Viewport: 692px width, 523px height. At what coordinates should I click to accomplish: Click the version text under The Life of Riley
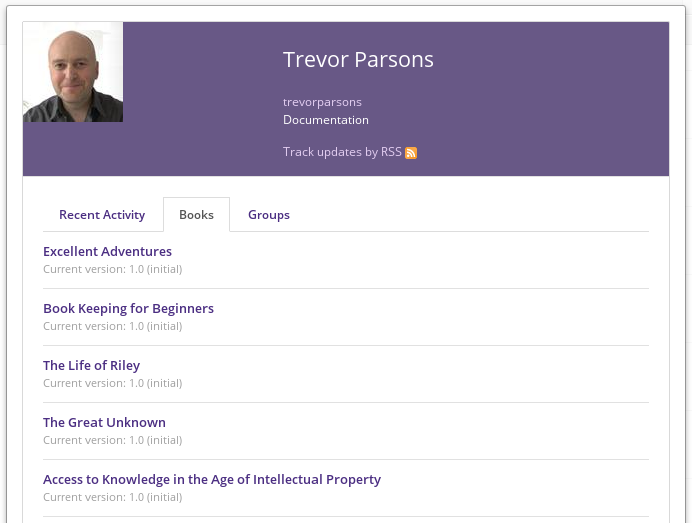113,383
